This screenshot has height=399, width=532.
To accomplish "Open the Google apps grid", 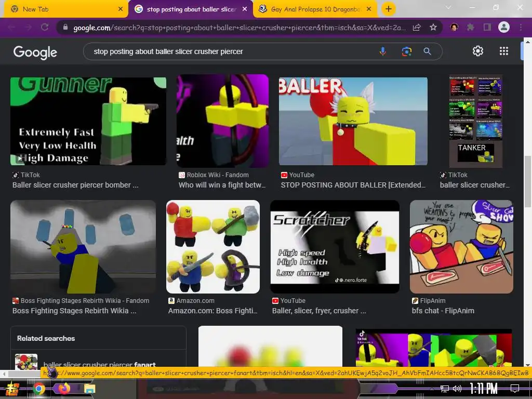I will (504, 51).
